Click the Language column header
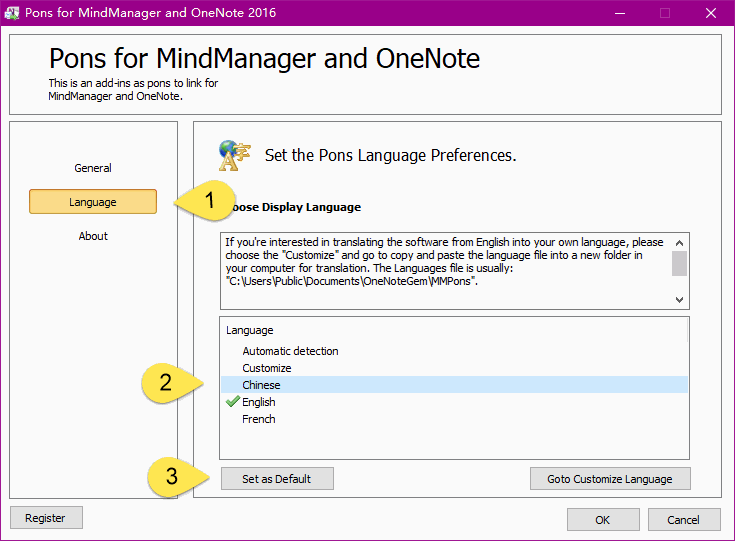Image resolution: width=735 pixels, height=541 pixels. pyautogui.click(x=453, y=330)
